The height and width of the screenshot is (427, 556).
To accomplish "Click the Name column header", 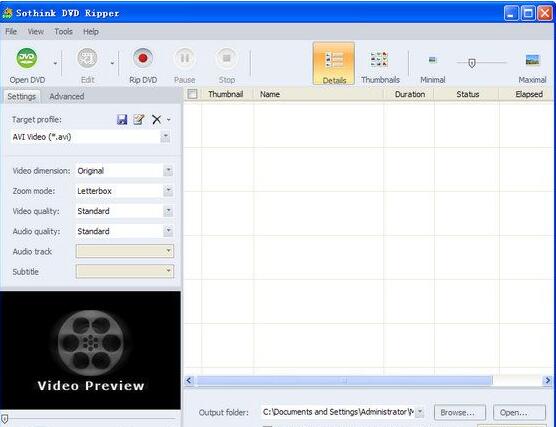I will [x=318, y=94].
